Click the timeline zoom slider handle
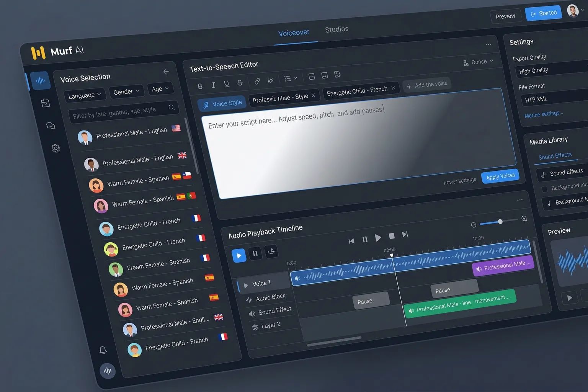This screenshot has width=588, height=392. pos(500,222)
